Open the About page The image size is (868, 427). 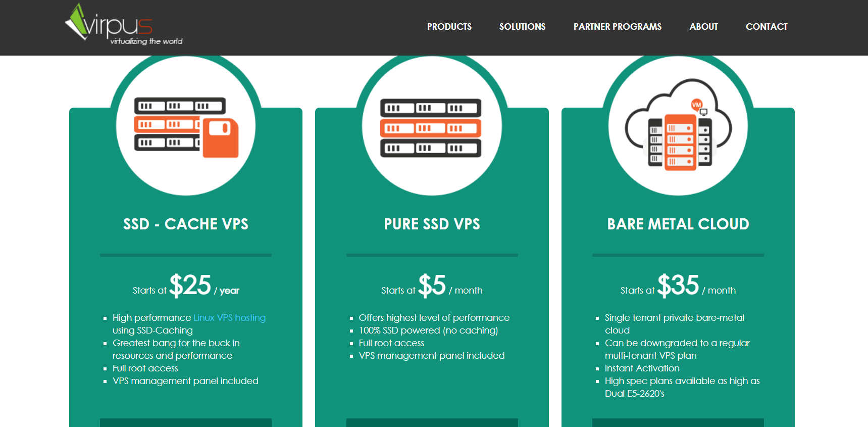click(703, 27)
